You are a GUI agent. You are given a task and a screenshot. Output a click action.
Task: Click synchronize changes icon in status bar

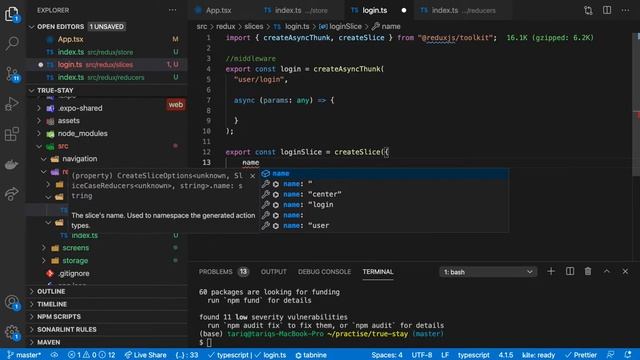coord(54,355)
